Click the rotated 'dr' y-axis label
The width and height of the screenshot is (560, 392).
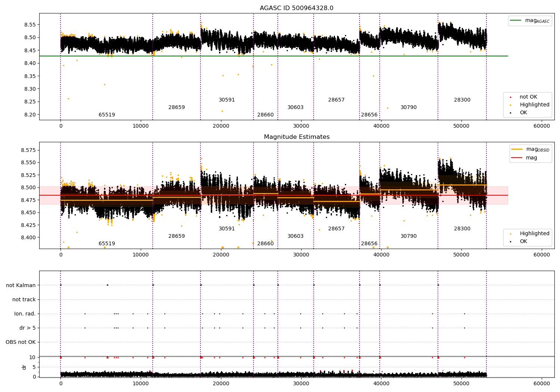[x=24, y=367]
